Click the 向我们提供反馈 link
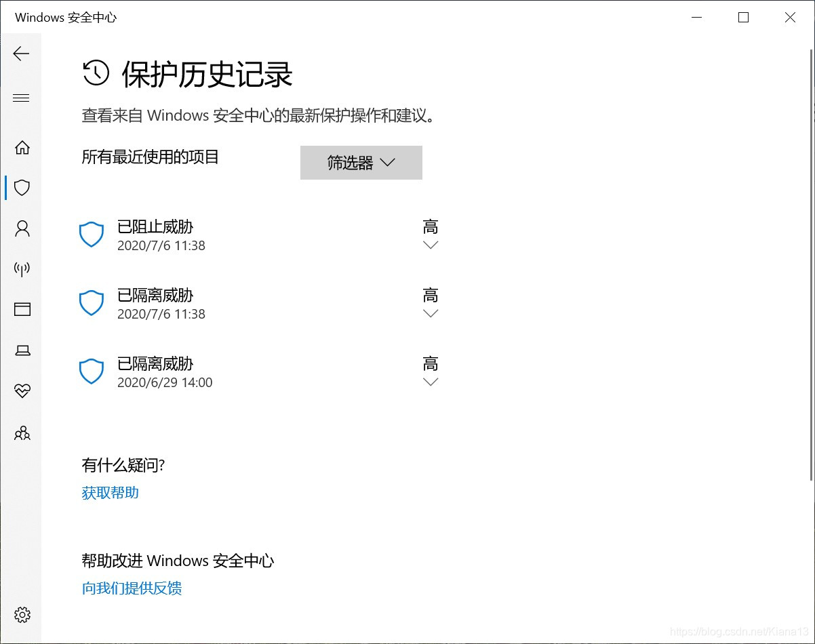Image resolution: width=815 pixels, height=644 pixels. click(x=132, y=588)
